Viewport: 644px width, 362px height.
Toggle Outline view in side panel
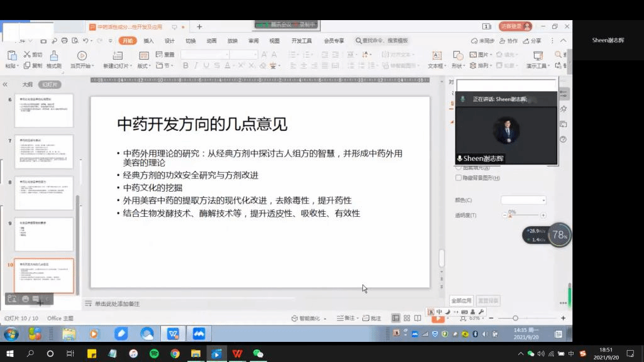tap(27, 84)
